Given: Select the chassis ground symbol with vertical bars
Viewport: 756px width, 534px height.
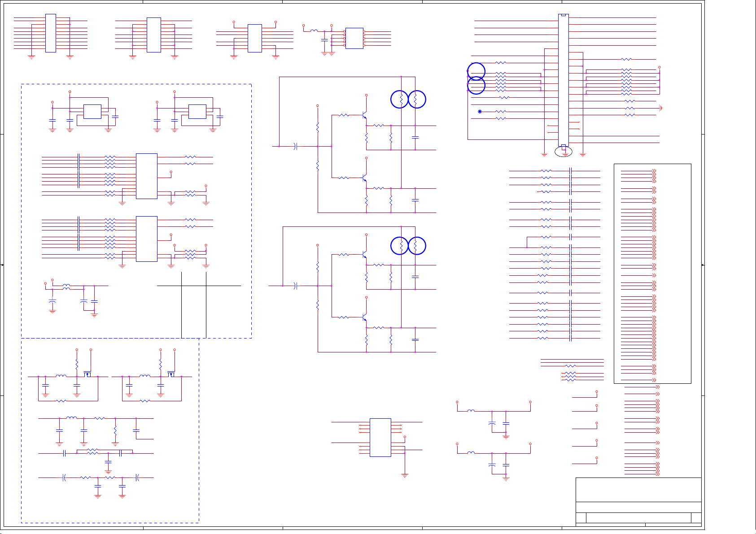Looking at the screenshot, I should pos(660,108).
